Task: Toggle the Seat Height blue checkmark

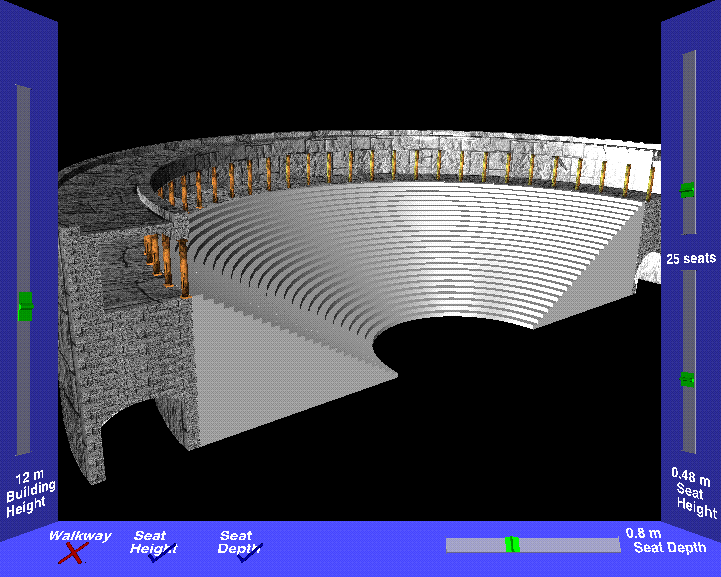Action: pyautogui.click(x=163, y=553)
